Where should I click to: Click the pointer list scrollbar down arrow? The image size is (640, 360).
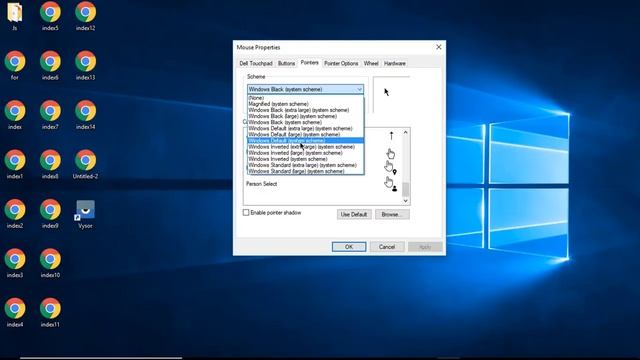[x=405, y=200]
